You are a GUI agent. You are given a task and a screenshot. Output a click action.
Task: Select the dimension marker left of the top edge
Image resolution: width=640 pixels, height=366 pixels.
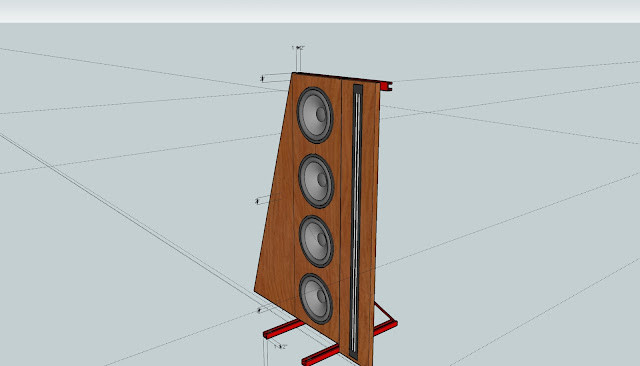point(262,78)
